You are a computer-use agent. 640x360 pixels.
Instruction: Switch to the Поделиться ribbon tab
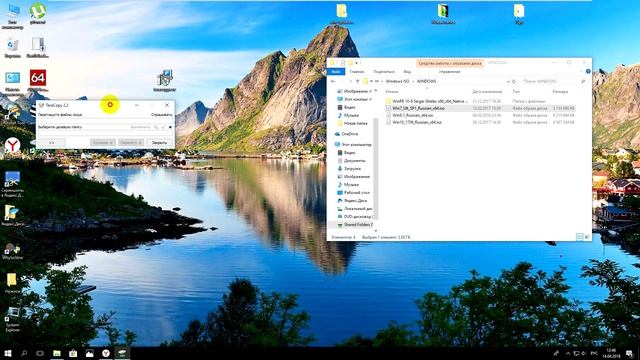[x=383, y=71]
